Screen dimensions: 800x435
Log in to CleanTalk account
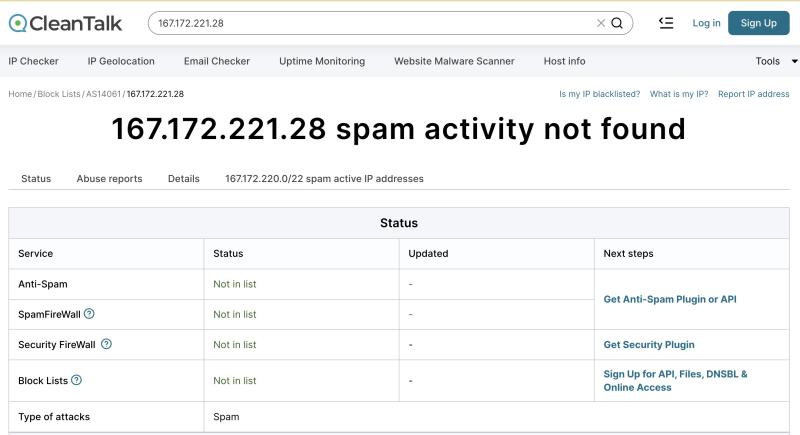tap(706, 23)
